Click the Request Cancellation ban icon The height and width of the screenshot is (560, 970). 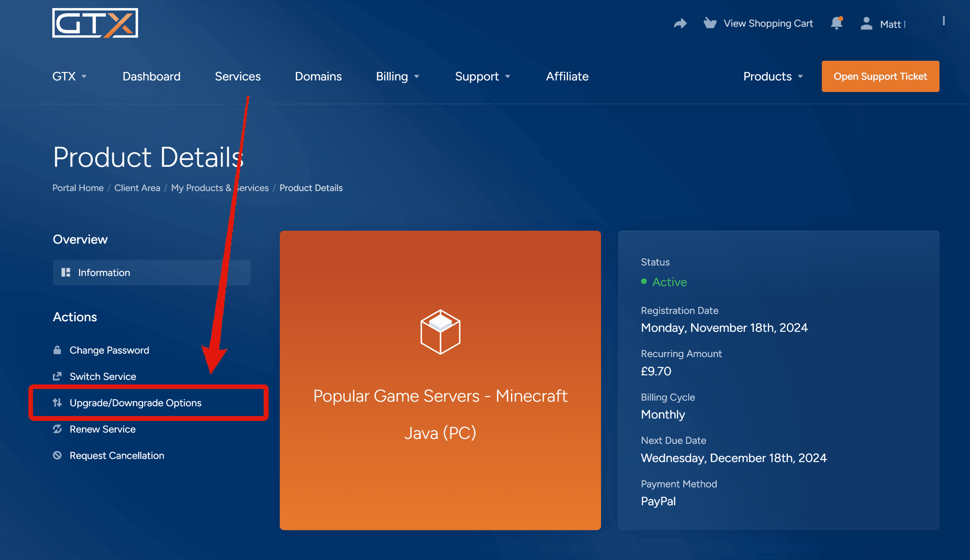(x=57, y=455)
